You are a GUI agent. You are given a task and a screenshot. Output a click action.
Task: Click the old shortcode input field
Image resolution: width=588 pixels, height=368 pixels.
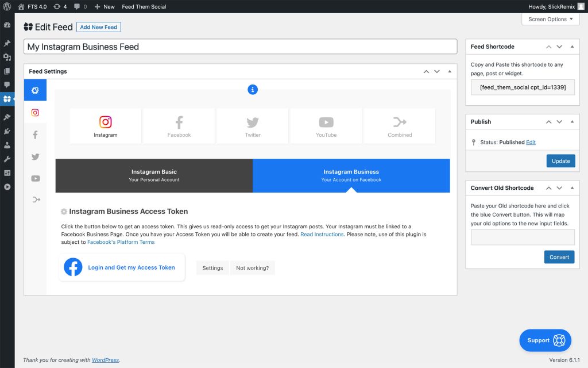coord(523,237)
